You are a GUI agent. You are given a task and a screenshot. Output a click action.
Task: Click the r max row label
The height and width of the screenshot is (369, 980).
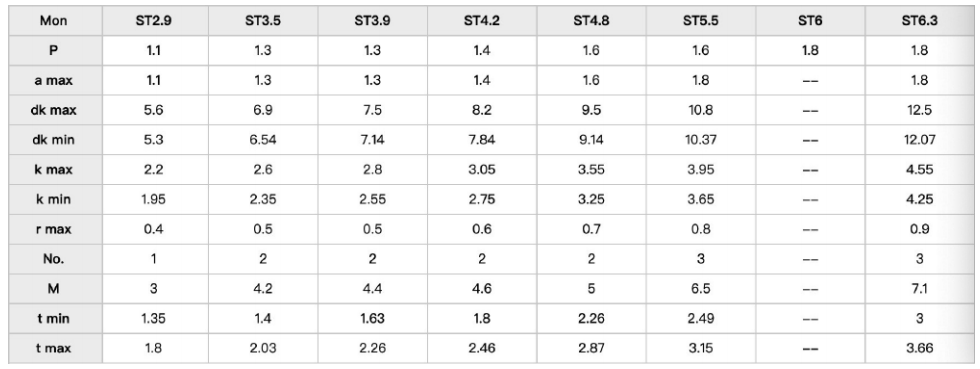point(54,230)
